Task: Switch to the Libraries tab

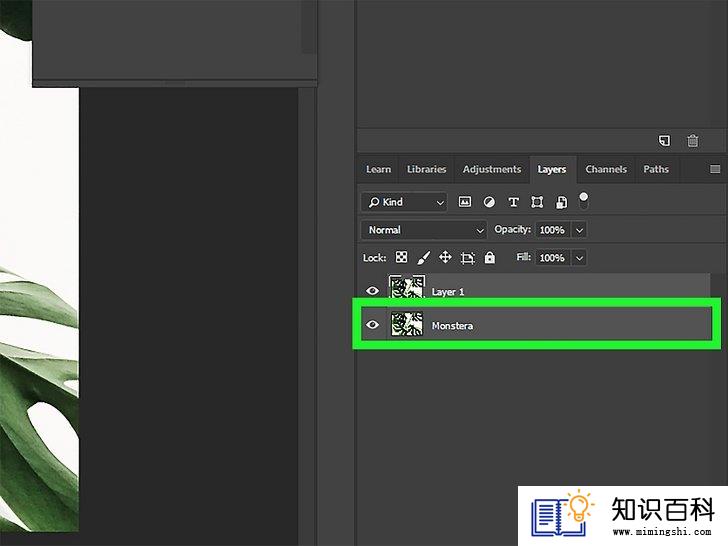Action: pos(426,169)
